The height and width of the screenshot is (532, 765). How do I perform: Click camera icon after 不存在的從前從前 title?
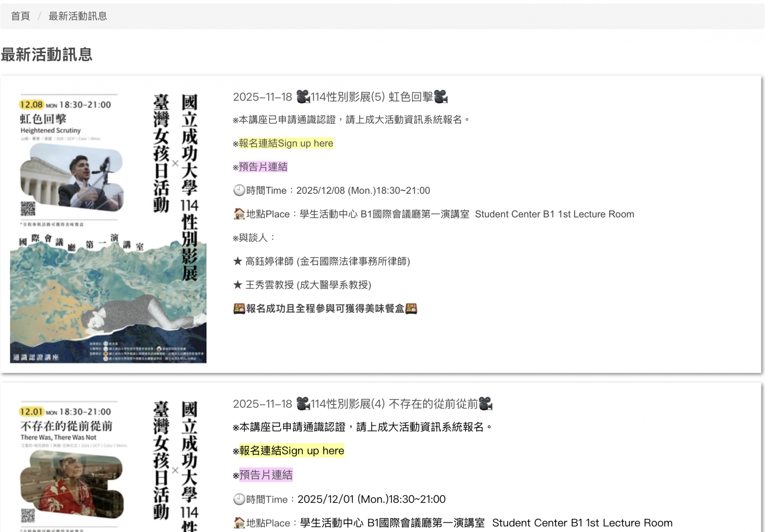tap(485, 404)
